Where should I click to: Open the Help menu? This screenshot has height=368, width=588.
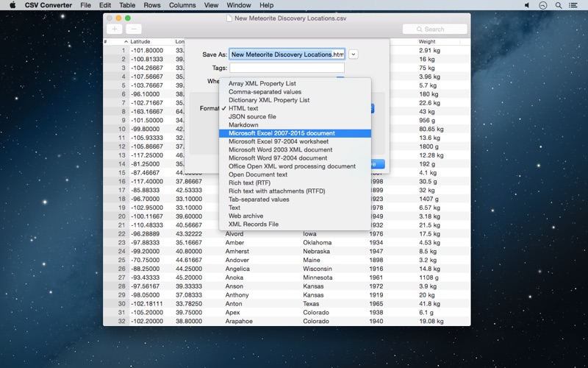266,5
